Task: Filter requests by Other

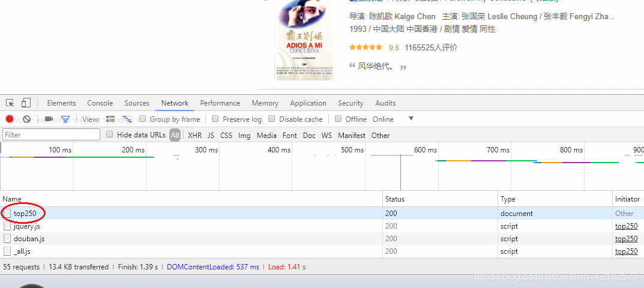Action: click(x=381, y=135)
